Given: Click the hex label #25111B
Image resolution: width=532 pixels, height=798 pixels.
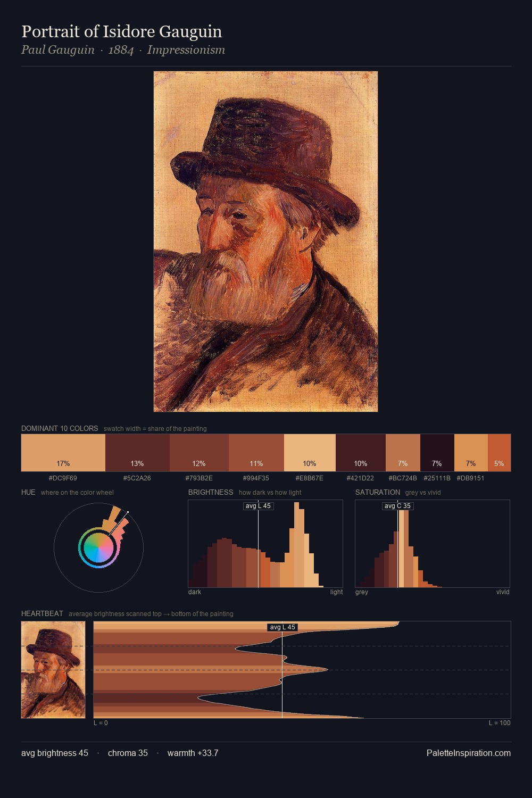Looking at the screenshot, I should (x=437, y=478).
